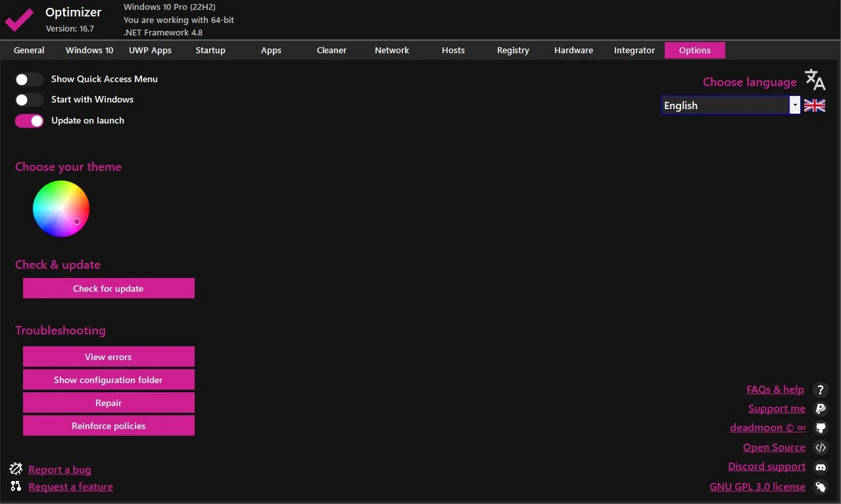Viewport: 841px width, 504px height.
Task: Click the Windows 10 Pro (22H2) text
Action: pyautogui.click(x=170, y=7)
